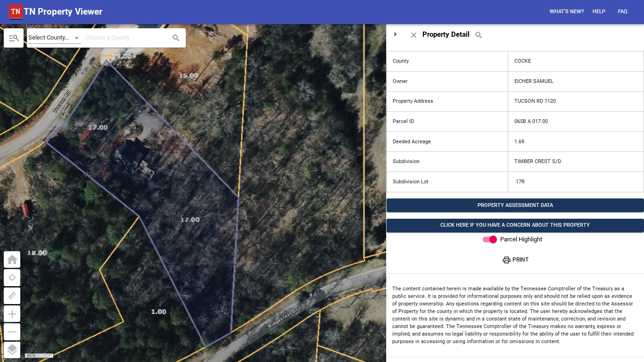This screenshot has width=644, height=362.
Task: Click the Home extent map button
Action: [x=12, y=260]
